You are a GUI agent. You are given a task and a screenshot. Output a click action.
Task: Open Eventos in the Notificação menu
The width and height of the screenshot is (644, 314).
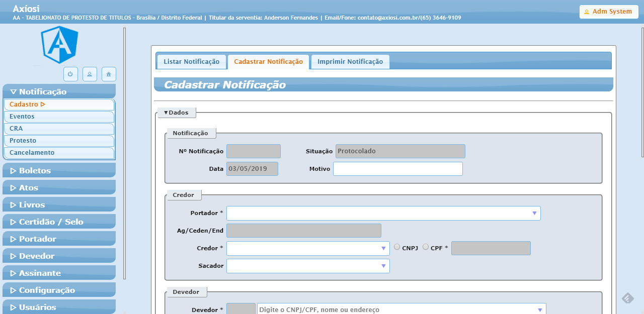point(59,117)
